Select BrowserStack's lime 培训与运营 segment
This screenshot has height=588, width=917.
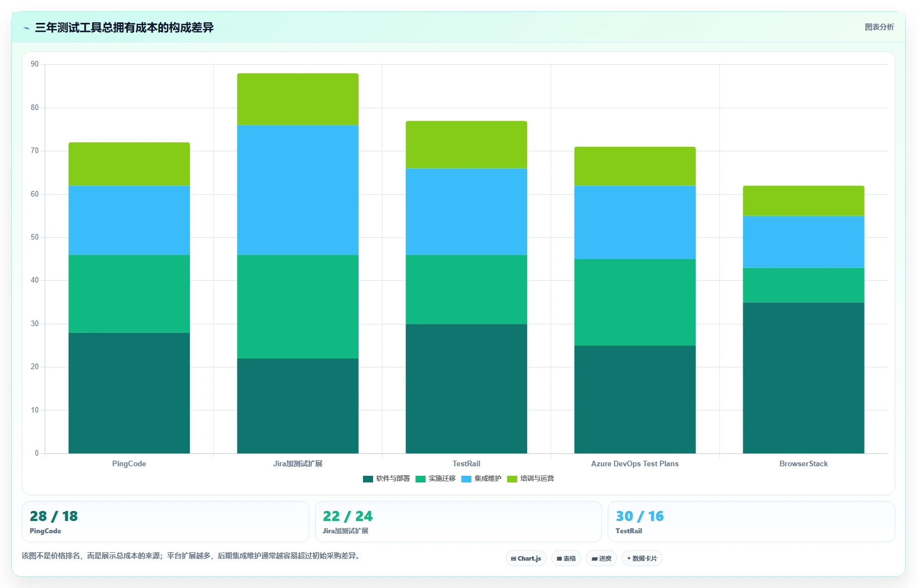point(804,201)
